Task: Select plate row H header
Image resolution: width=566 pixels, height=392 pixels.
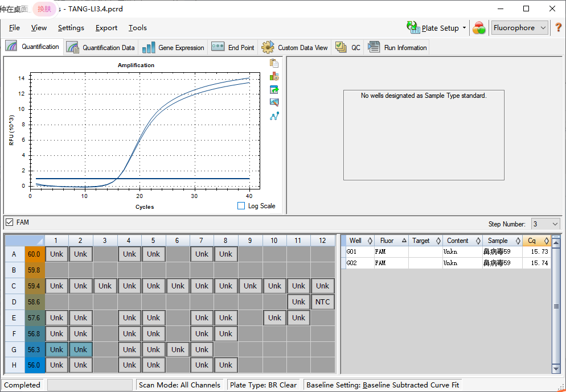Action: [x=14, y=365]
